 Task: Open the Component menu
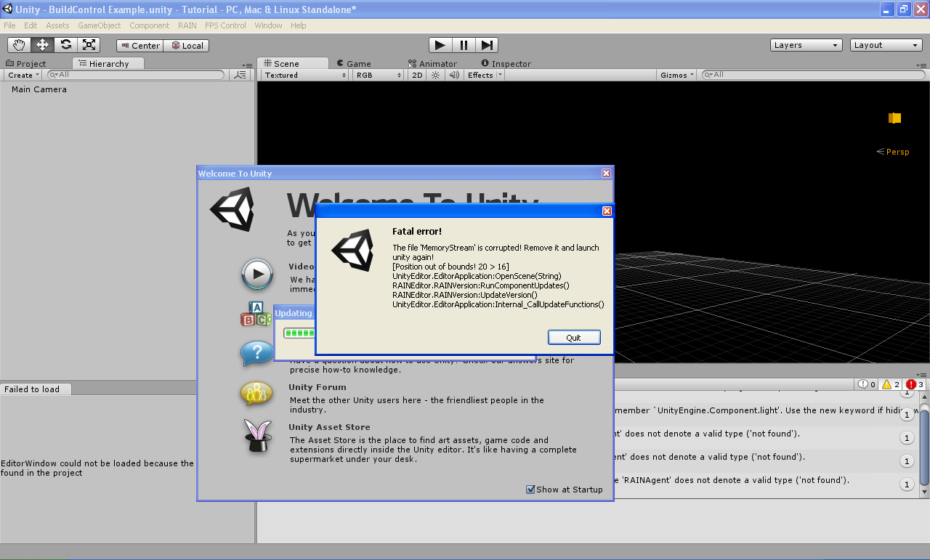[x=150, y=25]
